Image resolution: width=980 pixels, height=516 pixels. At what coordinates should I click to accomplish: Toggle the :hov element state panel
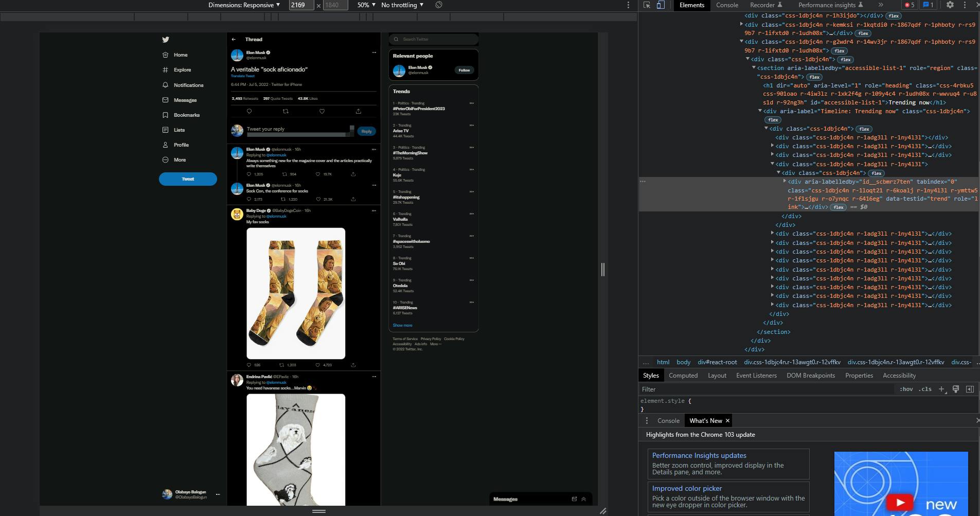(906, 389)
